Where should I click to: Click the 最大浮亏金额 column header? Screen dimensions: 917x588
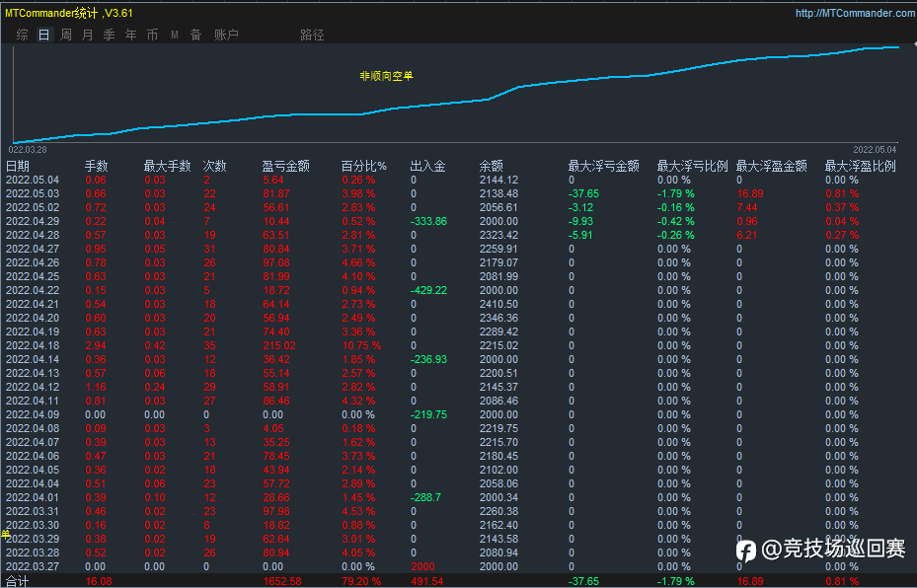pos(603,166)
